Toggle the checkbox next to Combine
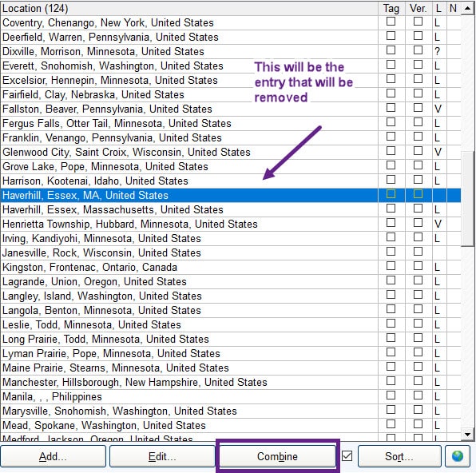Screen dimensions: 476x473 click(x=347, y=456)
